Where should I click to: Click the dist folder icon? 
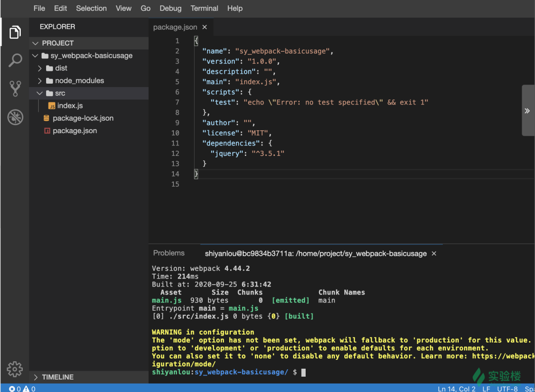point(50,68)
